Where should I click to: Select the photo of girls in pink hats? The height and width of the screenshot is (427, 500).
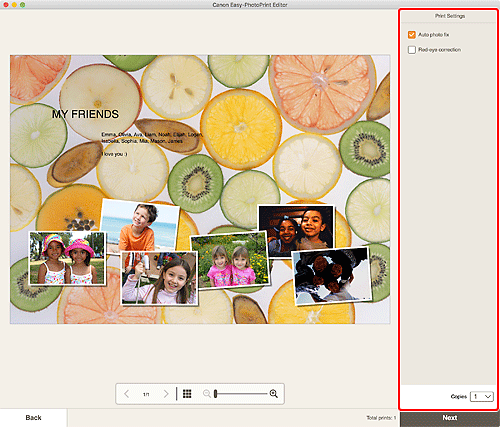pos(67,259)
